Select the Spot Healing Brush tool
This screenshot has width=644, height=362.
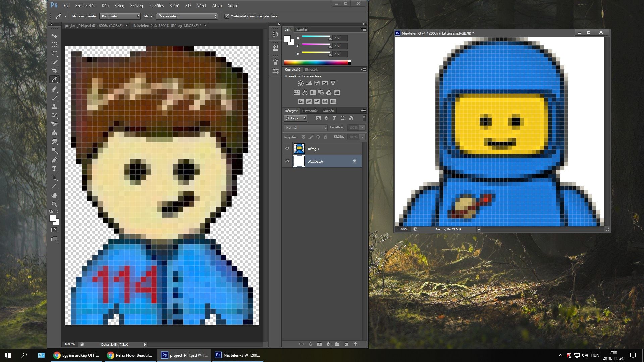(54, 89)
